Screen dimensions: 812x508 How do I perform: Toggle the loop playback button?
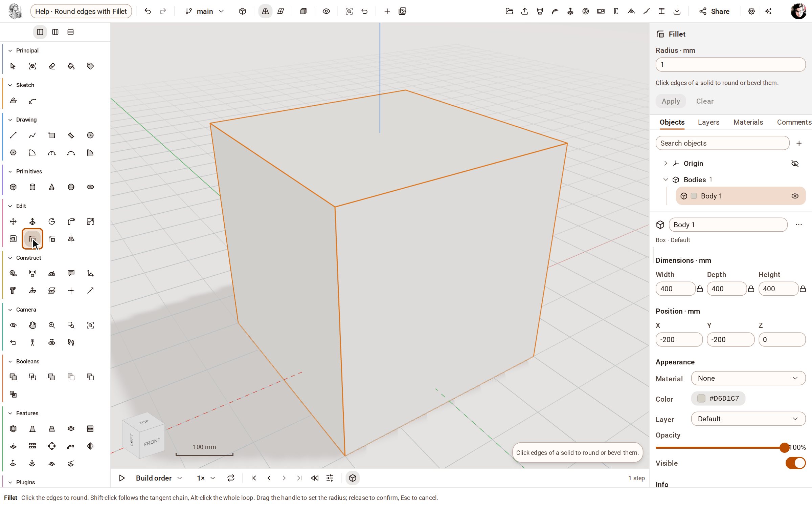[x=231, y=478]
